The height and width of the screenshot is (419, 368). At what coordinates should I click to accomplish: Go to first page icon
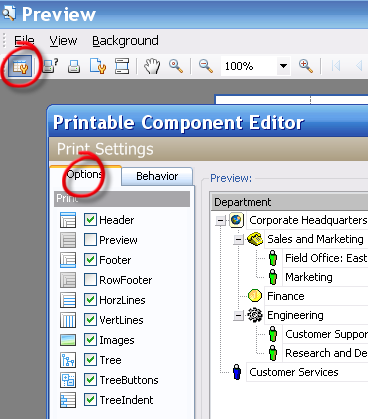coord(336,66)
